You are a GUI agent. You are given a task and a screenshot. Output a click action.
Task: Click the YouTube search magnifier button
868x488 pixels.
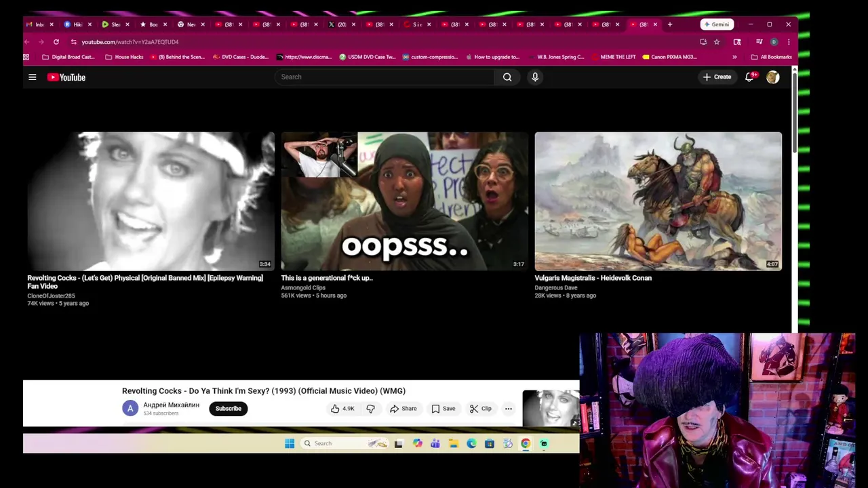pyautogui.click(x=507, y=77)
